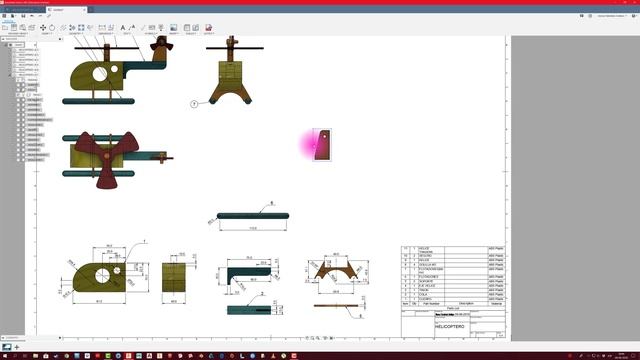Screen dimensions: 640x360
Task: Click the Output PDF icon
Action: (209, 28)
